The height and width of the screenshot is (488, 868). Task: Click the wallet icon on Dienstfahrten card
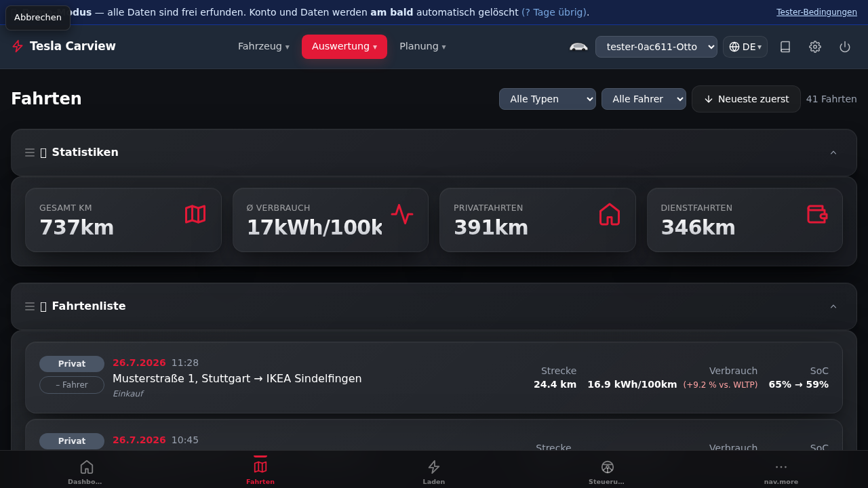[817, 214]
